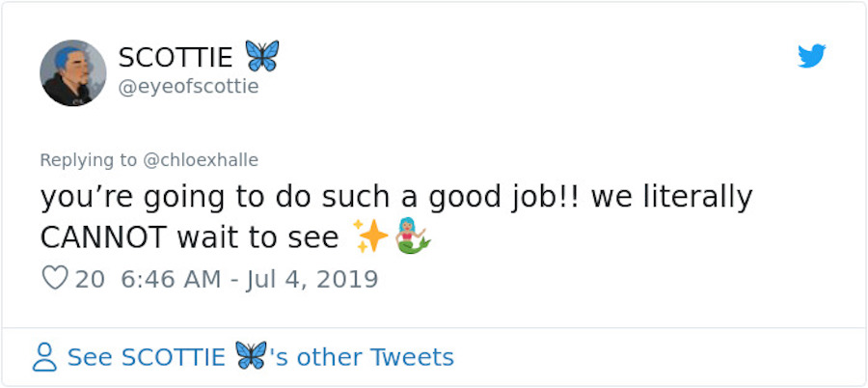Click "See SCOTTIE" in the footer

147,357
